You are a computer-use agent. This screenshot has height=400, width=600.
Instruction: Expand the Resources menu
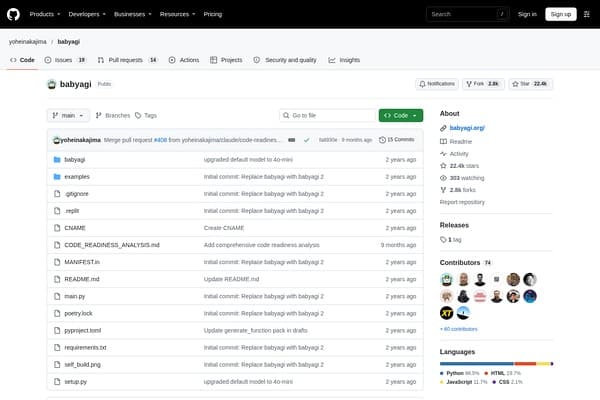coord(177,14)
